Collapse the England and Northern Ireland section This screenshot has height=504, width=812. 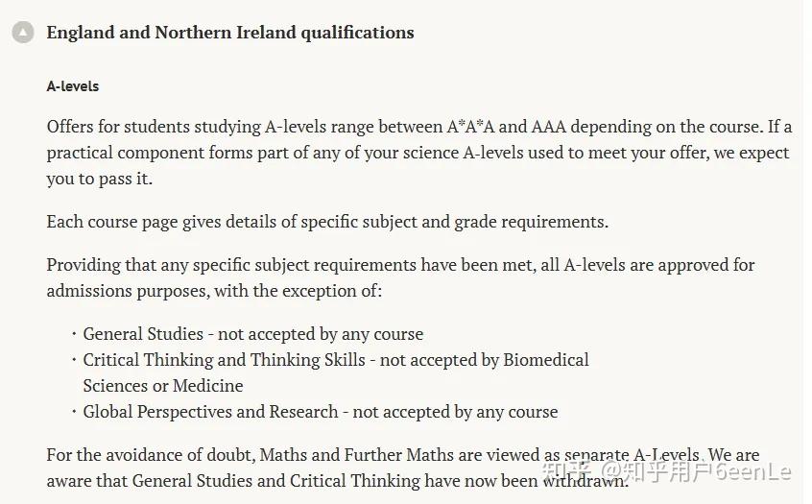[x=23, y=33]
